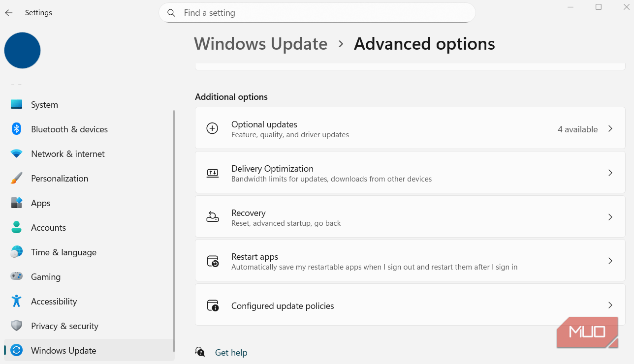Click the Restart apps icon
The image size is (634, 364).
point(213,261)
